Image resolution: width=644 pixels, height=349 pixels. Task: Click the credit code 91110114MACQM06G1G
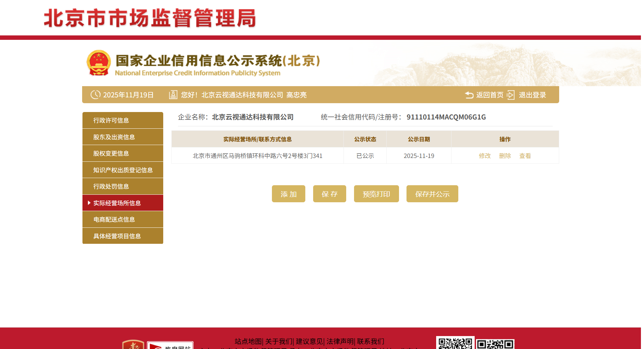point(446,117)
